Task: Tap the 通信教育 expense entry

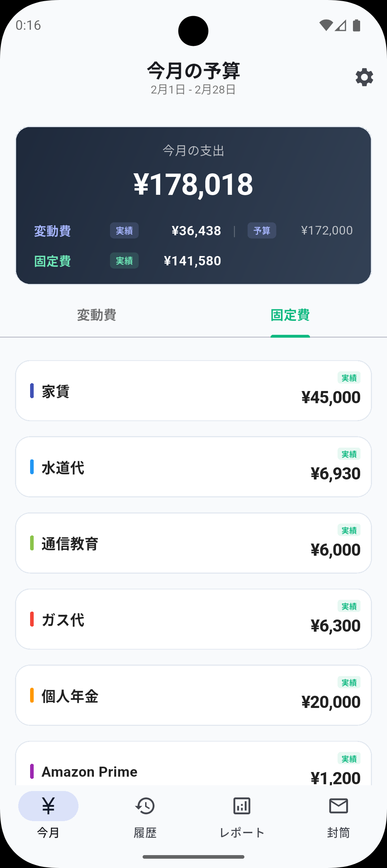Action: [x=193, y=543]
